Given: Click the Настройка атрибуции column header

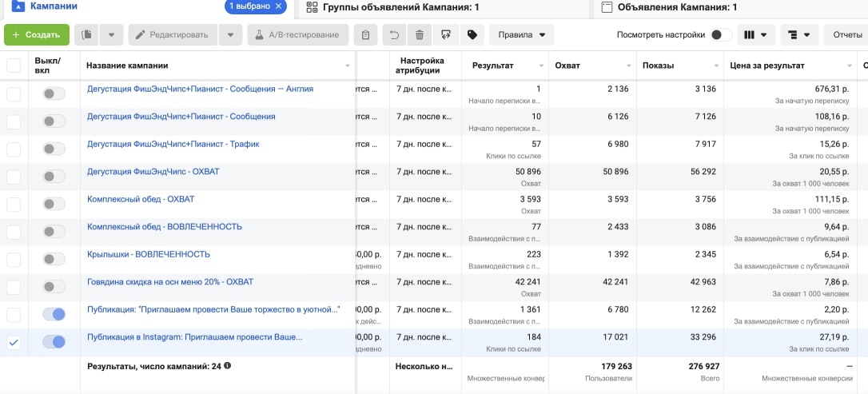Looking at the screenshot, I should [x=420, y=66].
